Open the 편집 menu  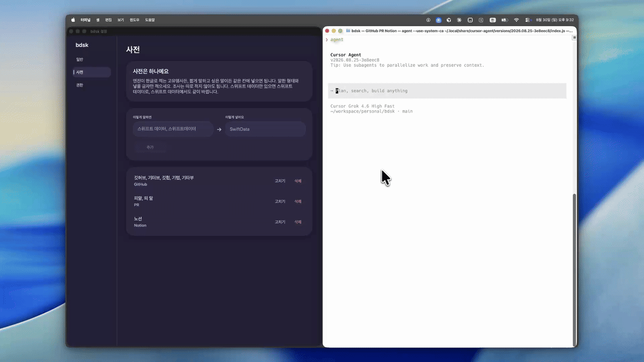[109, 20]
